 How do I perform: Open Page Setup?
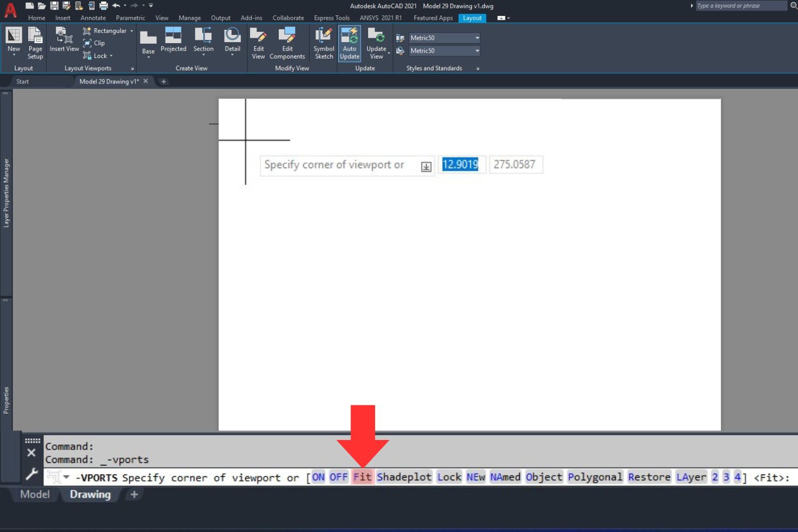point(35,43)
